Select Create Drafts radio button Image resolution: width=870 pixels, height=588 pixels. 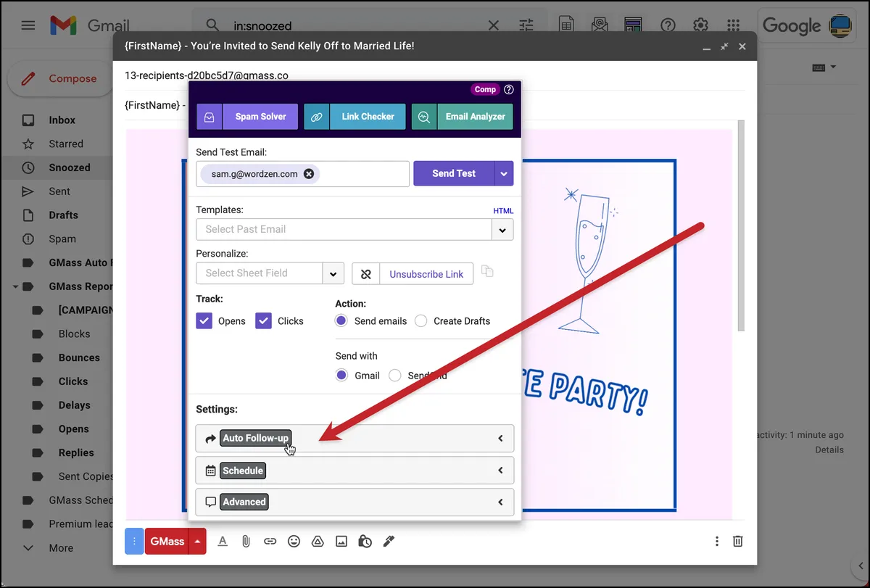click(x=420, y=320)
